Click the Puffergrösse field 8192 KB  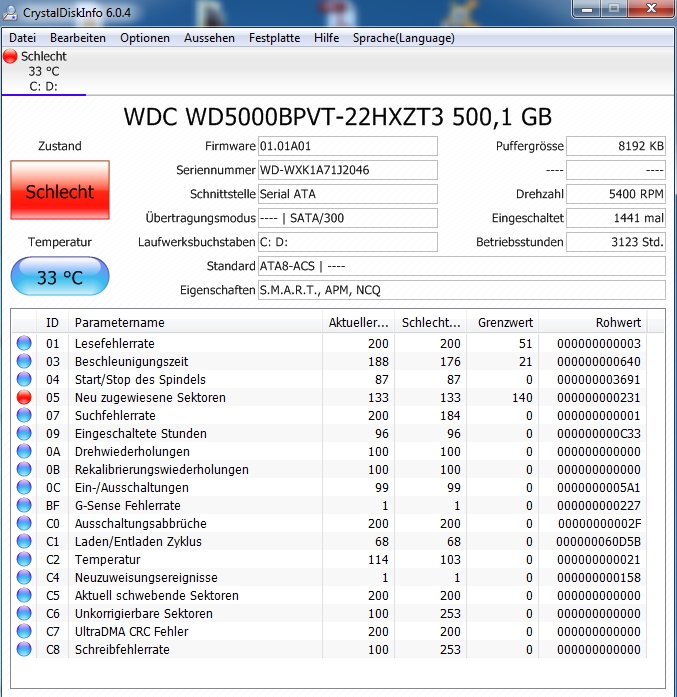click(616, 146)
